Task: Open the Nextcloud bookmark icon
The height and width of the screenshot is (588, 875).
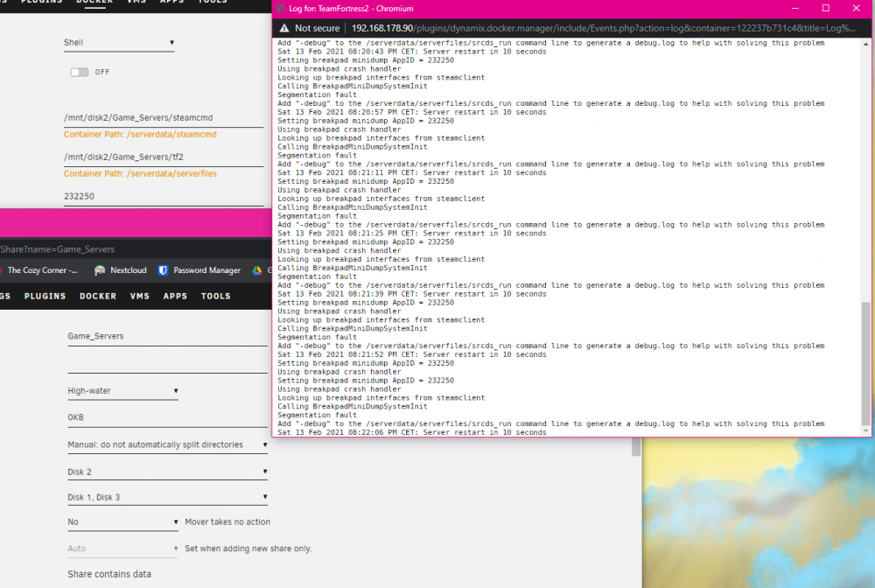Action: point(100,270)
